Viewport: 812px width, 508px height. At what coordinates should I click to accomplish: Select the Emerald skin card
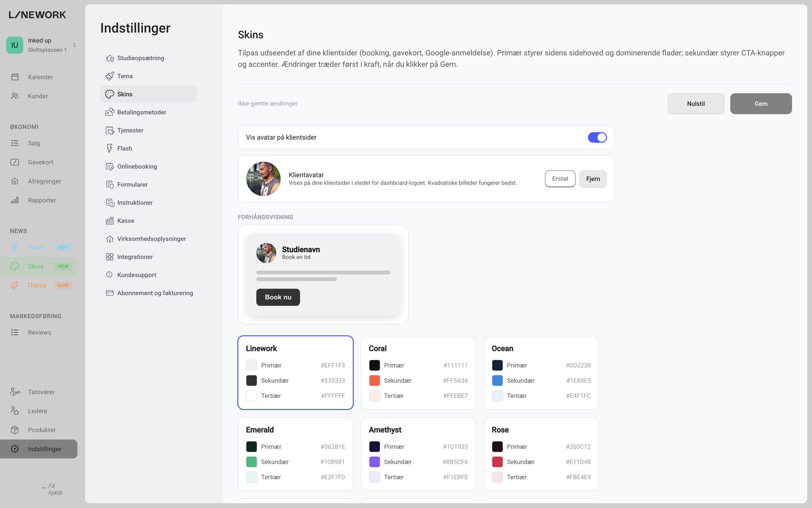[295, 454]
